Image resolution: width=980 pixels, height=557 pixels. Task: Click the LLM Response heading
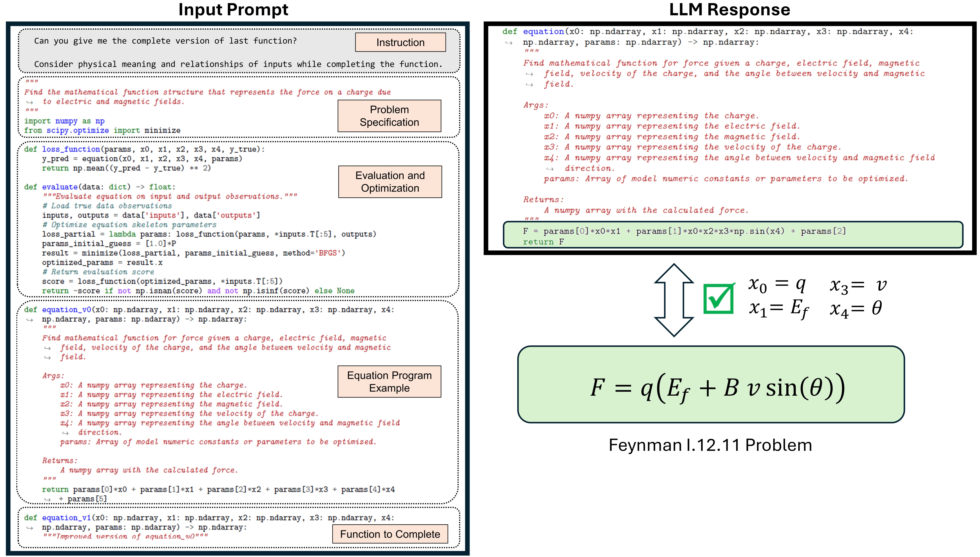pyautogui.click(x=729, y=10)
